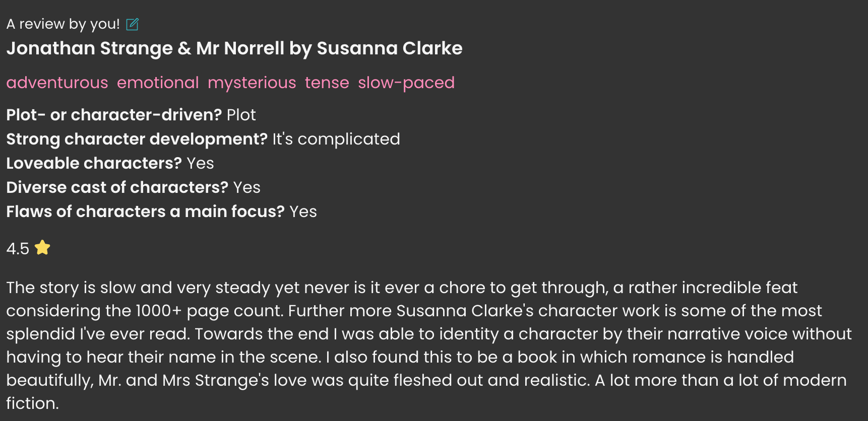Click the tense mood tag
This screenshot has width=868, height=421.
tap(327, 83)
